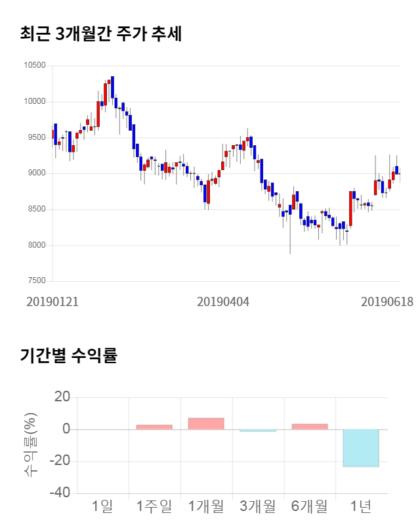Click the 20190404 date label

click(x=223, y=302)
